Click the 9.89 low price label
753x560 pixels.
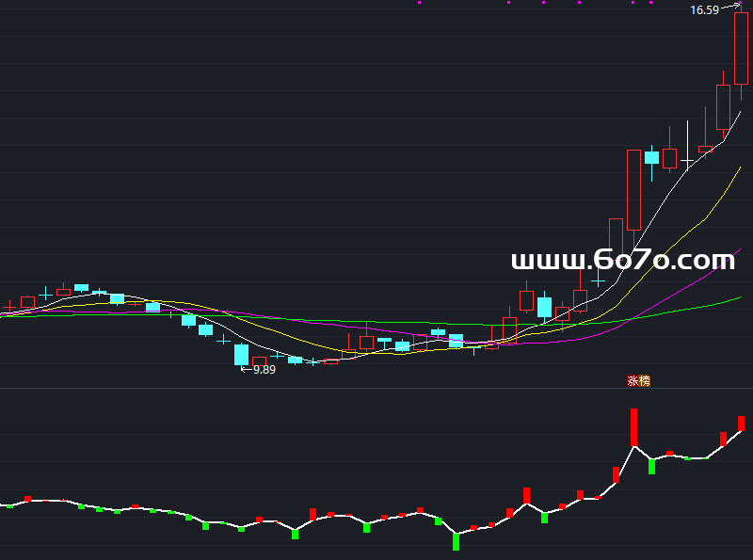[x=264, y=370]
